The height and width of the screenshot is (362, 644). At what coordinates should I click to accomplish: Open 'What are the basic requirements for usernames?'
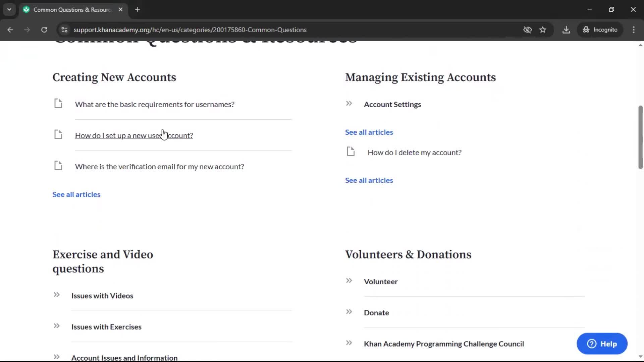pyautogui.click(x=155, y=105)
